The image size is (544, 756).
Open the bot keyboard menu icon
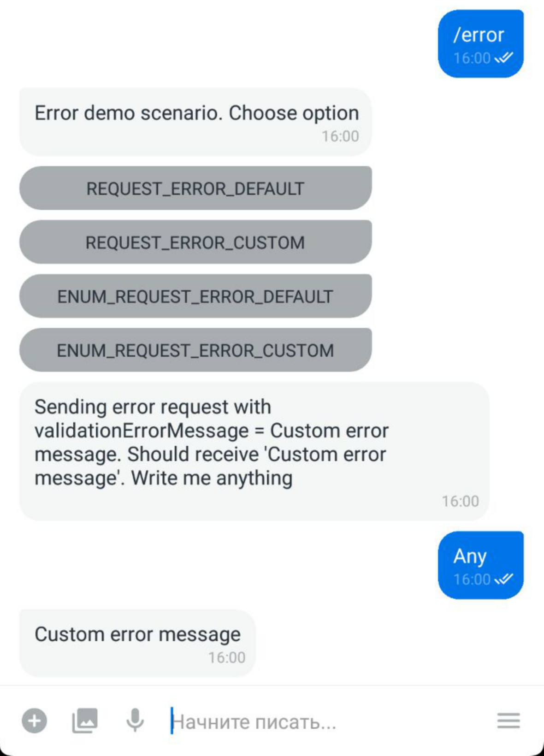tap(509, 721)
